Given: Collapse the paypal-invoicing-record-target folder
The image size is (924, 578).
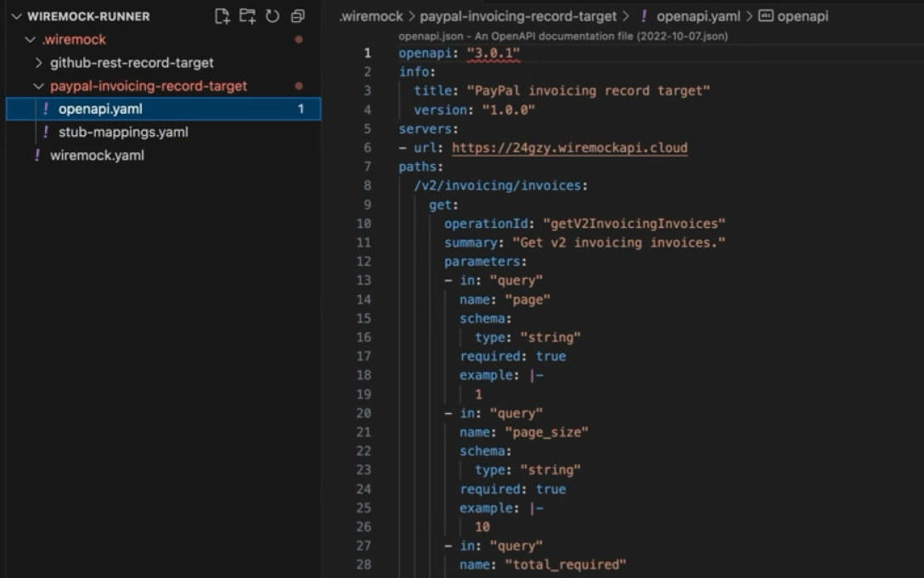Looking at the screenshot, I should (x=39, y=86).
